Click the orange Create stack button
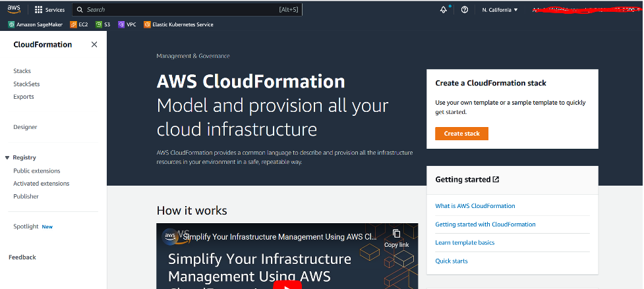 461,134
